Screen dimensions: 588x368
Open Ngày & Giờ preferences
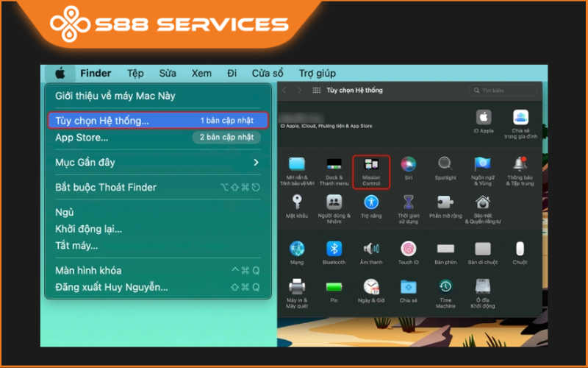[x=371, y=291]
